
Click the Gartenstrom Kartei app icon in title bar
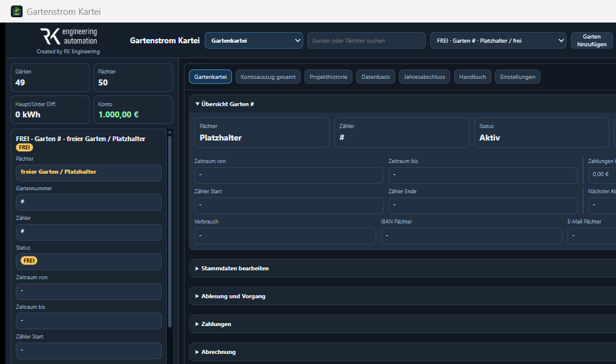click(17, 11)
